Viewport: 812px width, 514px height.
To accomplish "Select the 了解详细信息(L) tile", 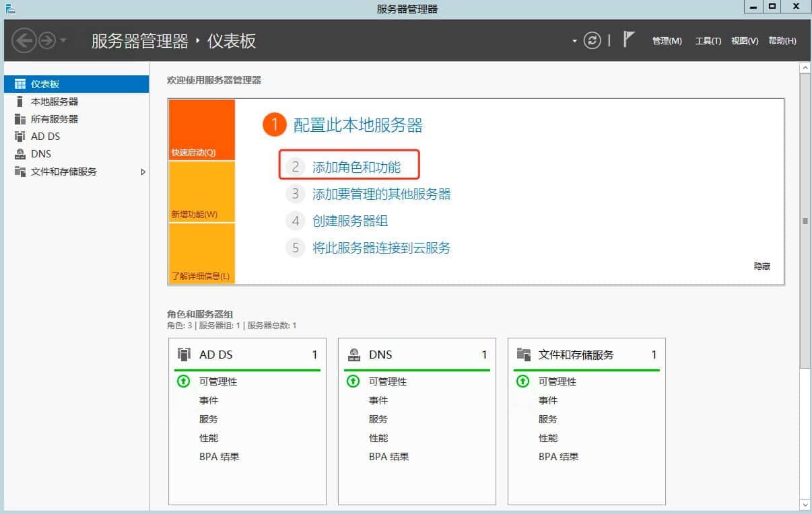I will click(x=202, y=254).
